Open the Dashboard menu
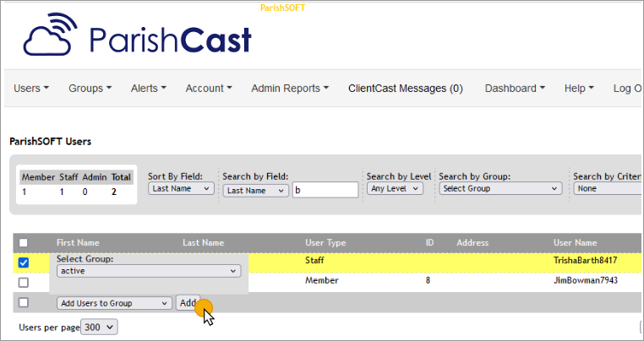The height and width of the screenshot is (341, 644). (515, 89)
